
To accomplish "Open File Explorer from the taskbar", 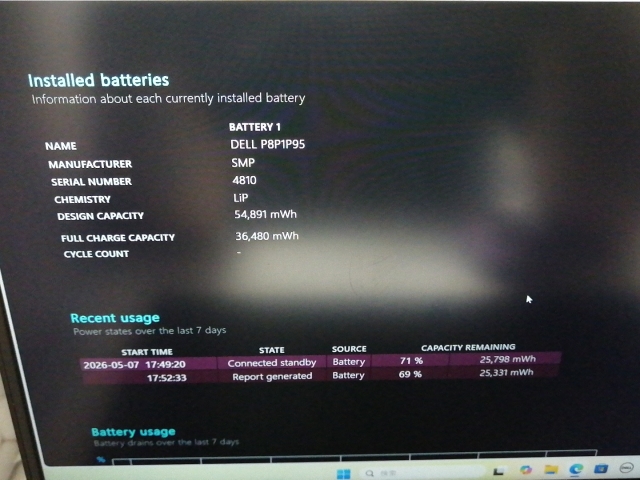I will [x=551, y=469].
